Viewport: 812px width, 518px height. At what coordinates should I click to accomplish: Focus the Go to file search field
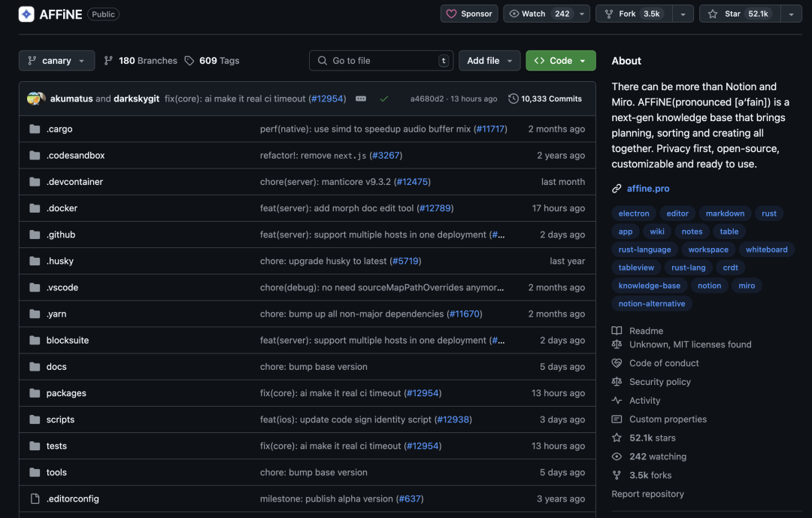[x=381, y=61]
